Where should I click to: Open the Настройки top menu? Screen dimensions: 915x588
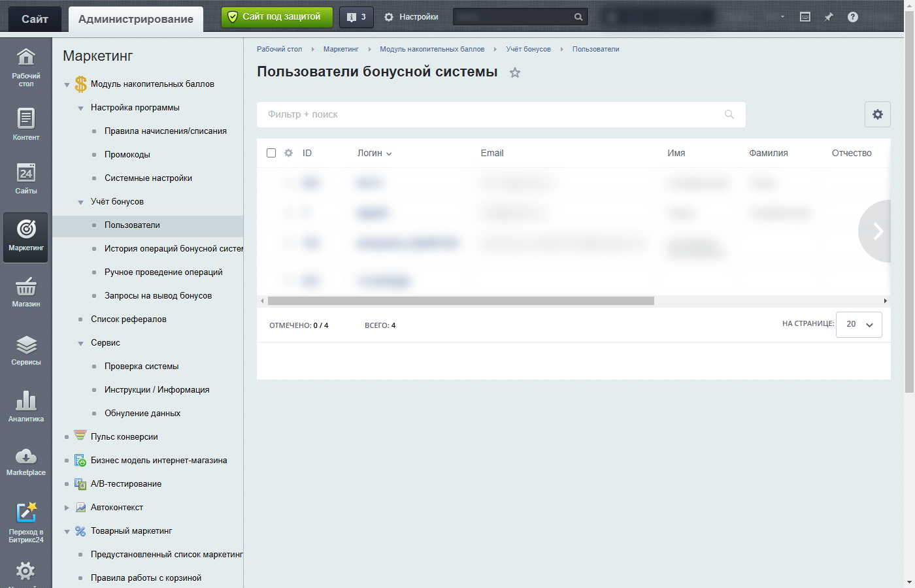411,17
